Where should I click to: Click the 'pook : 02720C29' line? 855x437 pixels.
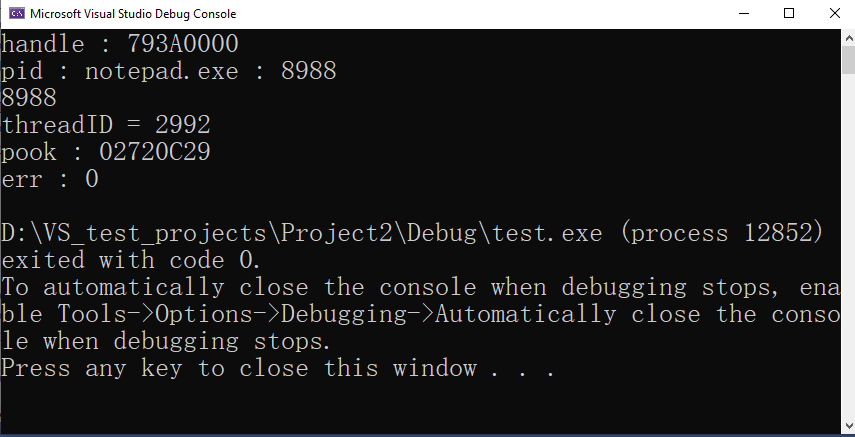pyautogui.click(x=106, y=152)
